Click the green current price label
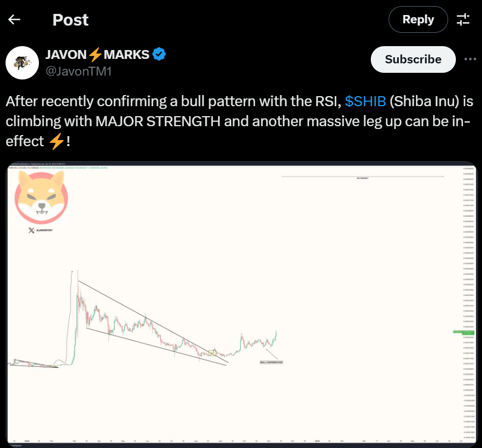Screen dimensions: 482x448 (463, 332)
